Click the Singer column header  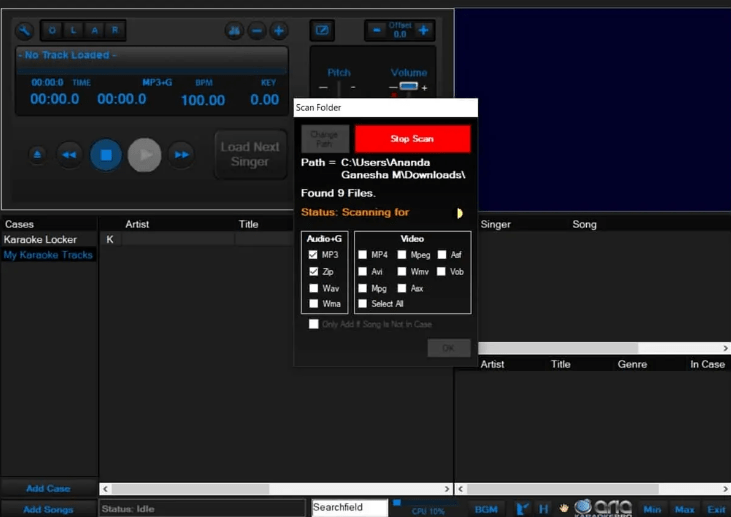[x=495, y=224]
